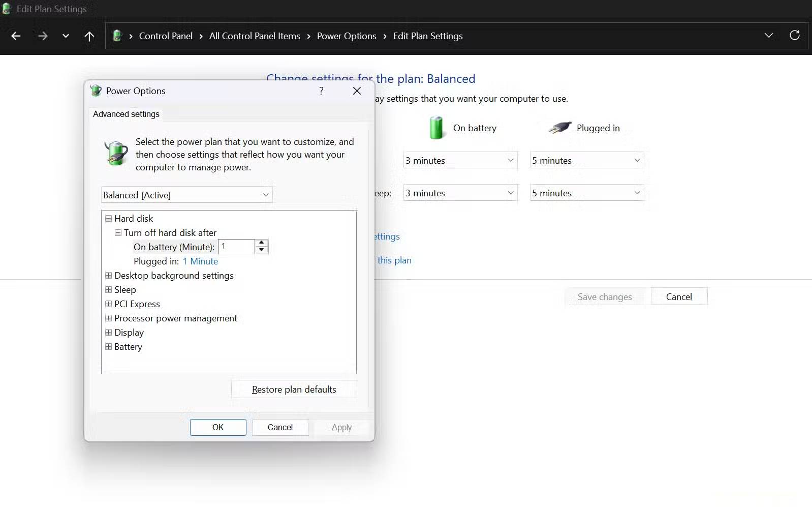
Task: Click Power Options in the breadcrumb path
Action: click(347, 36)
